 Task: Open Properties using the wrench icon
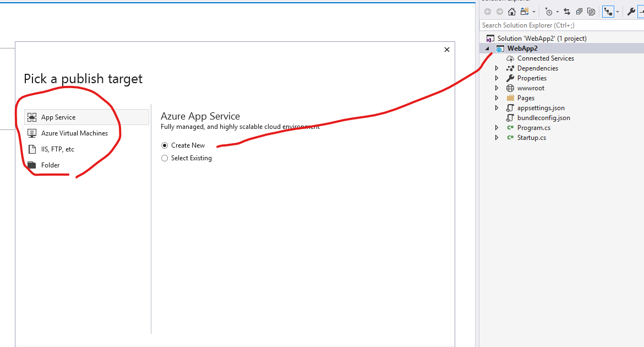pos(631,12)
